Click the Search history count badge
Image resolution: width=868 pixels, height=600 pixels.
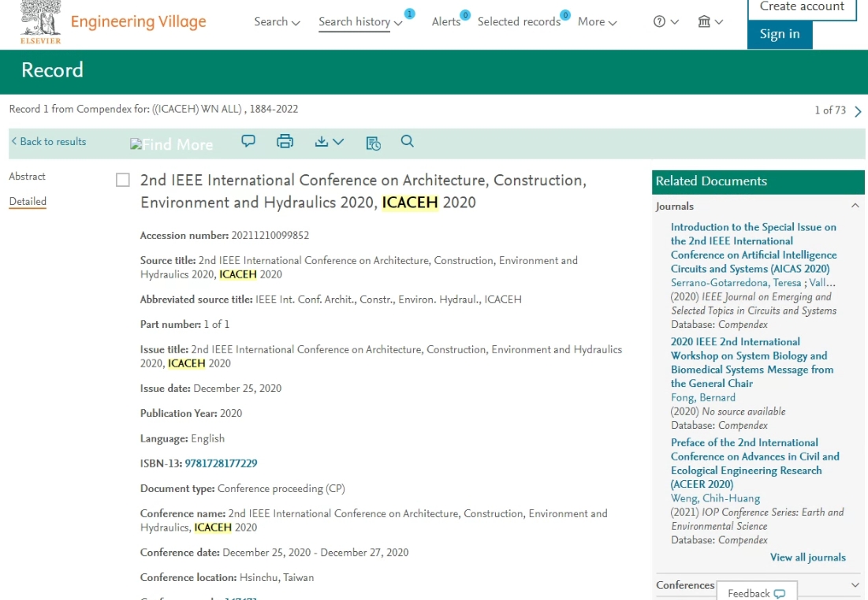(x=409, y=13)
